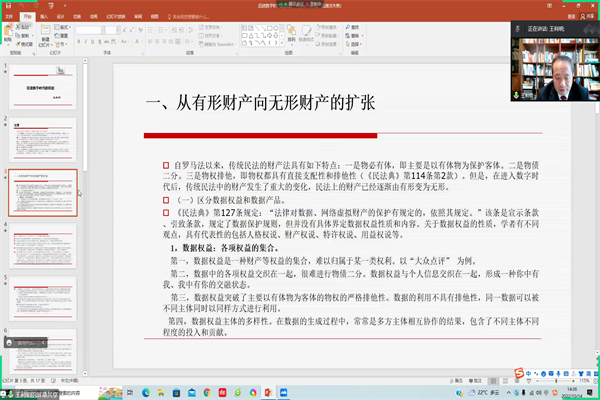Switch to the Insert (插入) ribbon tab
600x400 pixels.
click(45, 17)
